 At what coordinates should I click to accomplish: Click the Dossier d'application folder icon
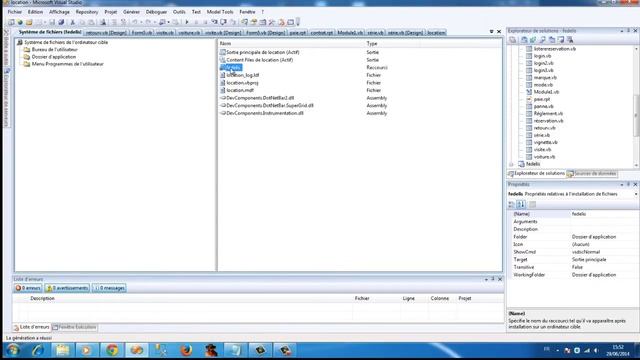[27, 57]
